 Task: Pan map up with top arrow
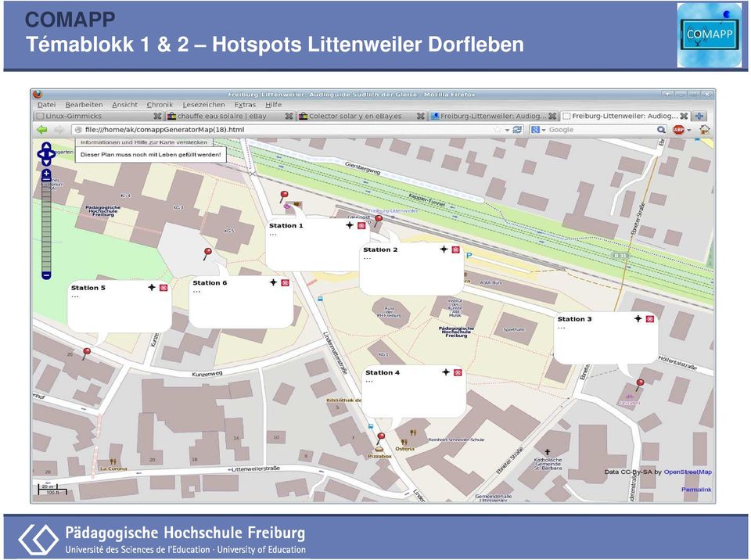pyautogui.click(x=46, y=146)
